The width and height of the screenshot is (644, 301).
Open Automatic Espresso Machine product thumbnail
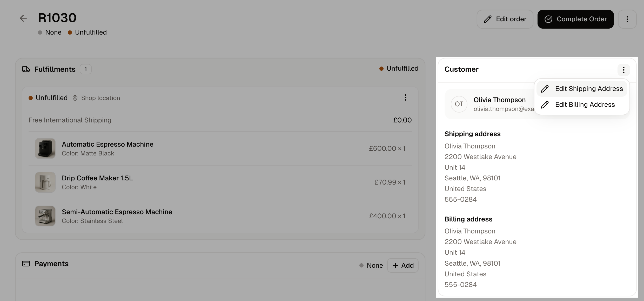pos(45,148)
